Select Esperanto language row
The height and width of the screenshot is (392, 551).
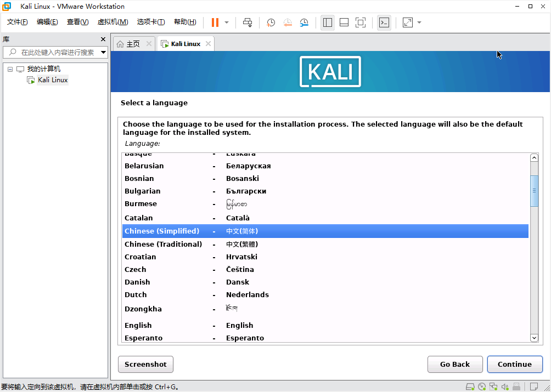click(325, 338)
